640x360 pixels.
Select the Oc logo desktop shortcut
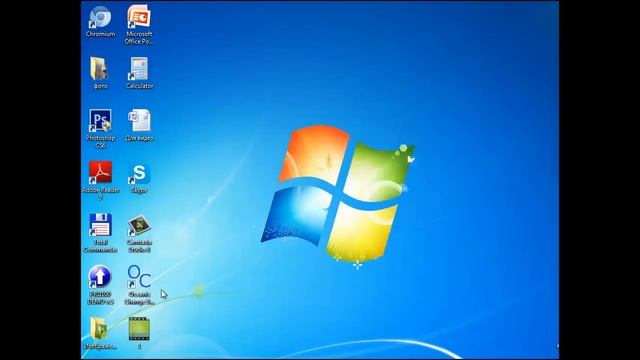[x=139, y=277]
